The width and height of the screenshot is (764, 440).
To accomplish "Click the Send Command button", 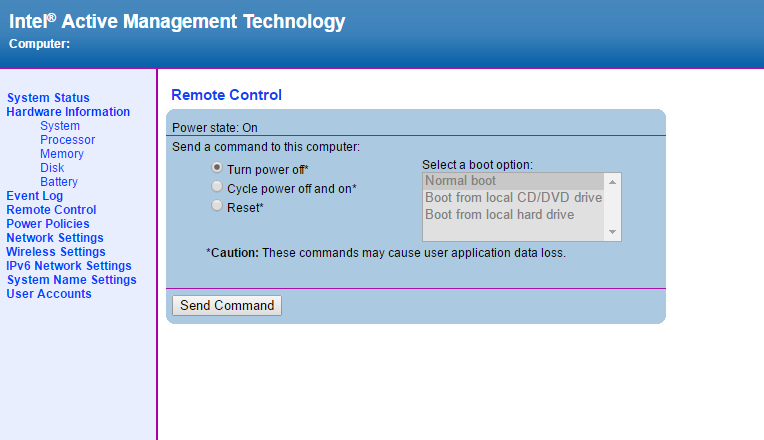I will [227, 306].
